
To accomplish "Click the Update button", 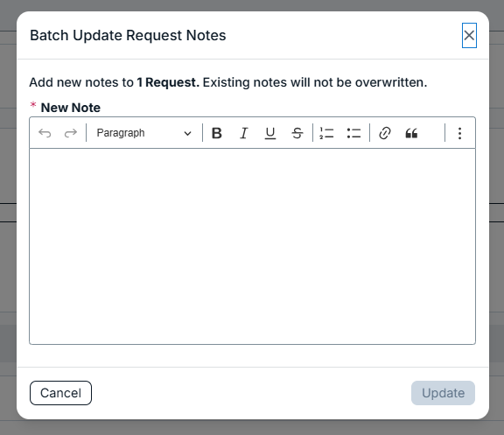I will pyautogui.click(x=443, y=393).
